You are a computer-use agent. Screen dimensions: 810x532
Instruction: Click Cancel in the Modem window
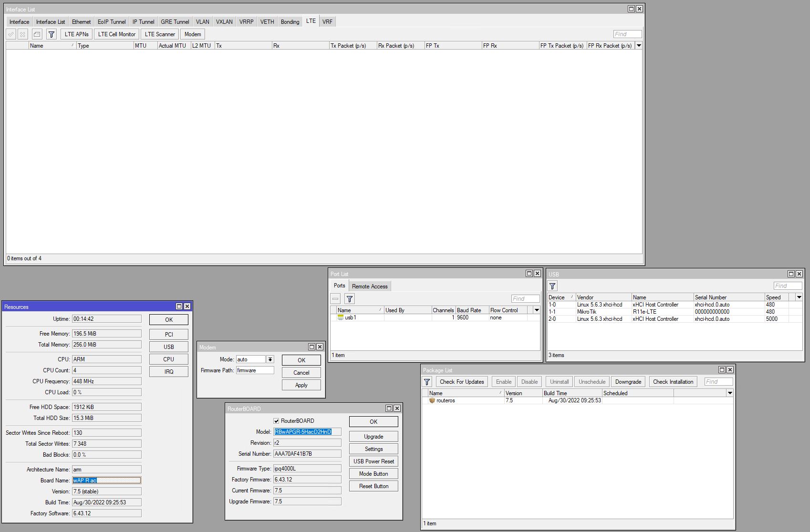click(x=301, y=373)
